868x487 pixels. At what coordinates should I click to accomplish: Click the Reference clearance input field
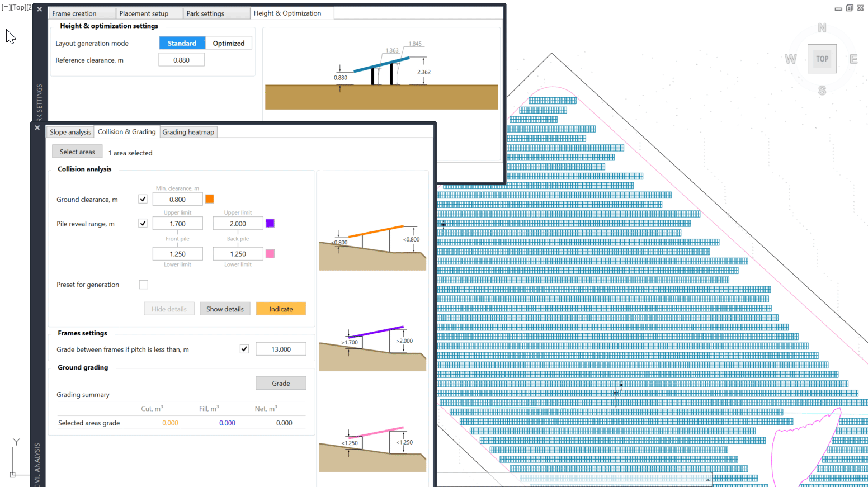[x=181, y=60]
